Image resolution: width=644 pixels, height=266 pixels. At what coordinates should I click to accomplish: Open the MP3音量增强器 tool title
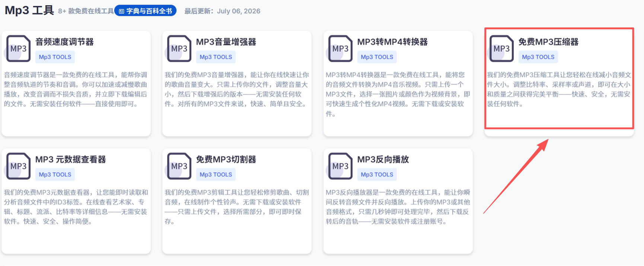click(226, 42)
